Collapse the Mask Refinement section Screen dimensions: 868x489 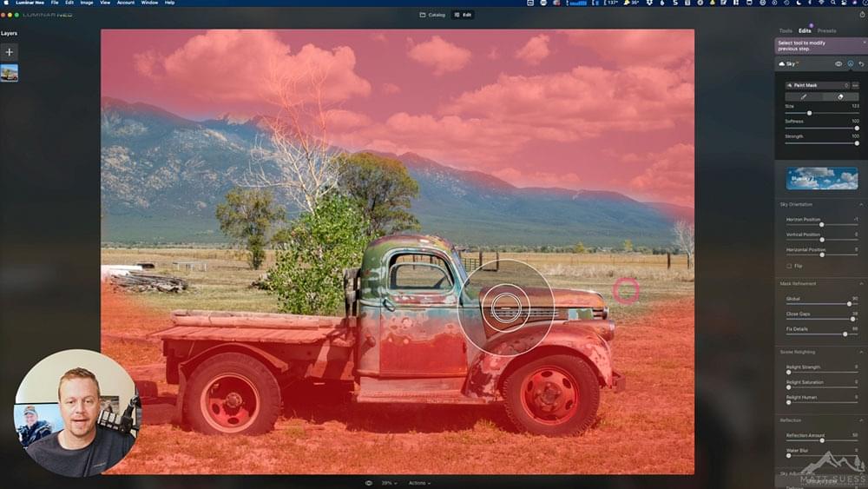pos(861,283)
